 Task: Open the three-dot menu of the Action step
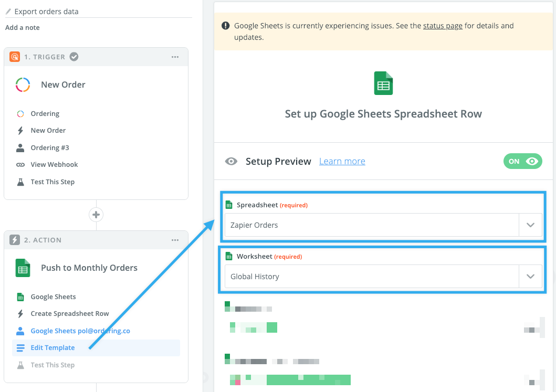pyautogui.click(x=175, y=240)
